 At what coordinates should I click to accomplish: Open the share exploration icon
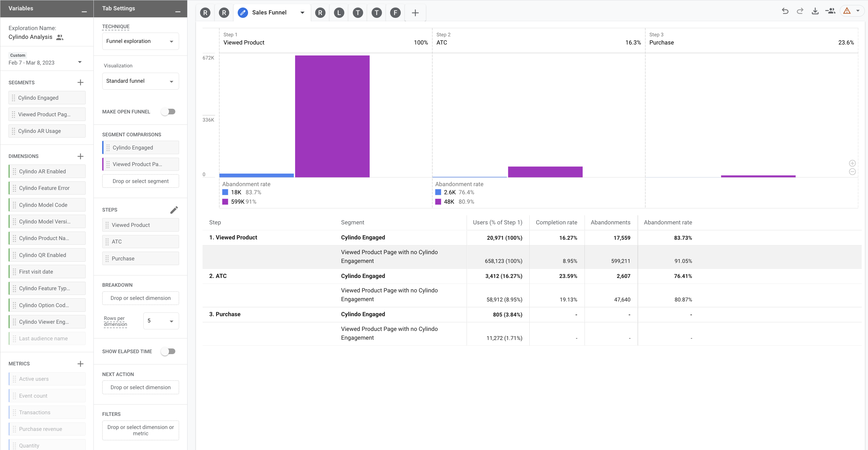(x=830, y=11)
